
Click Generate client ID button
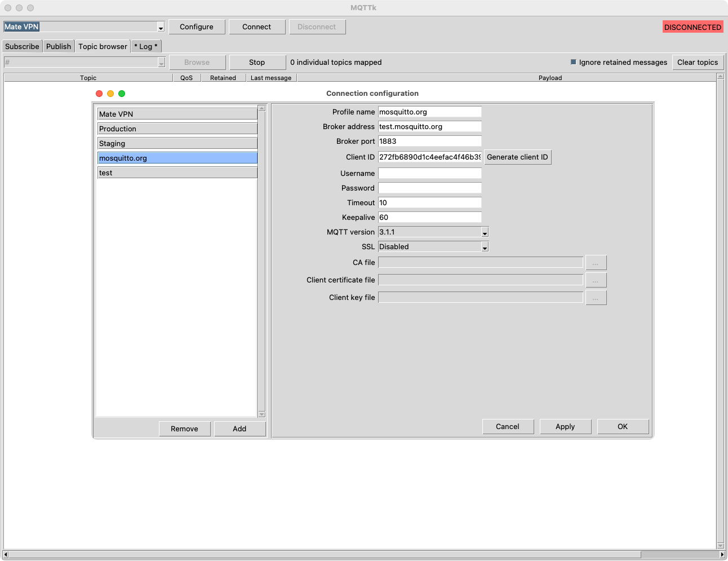(517, 157)
